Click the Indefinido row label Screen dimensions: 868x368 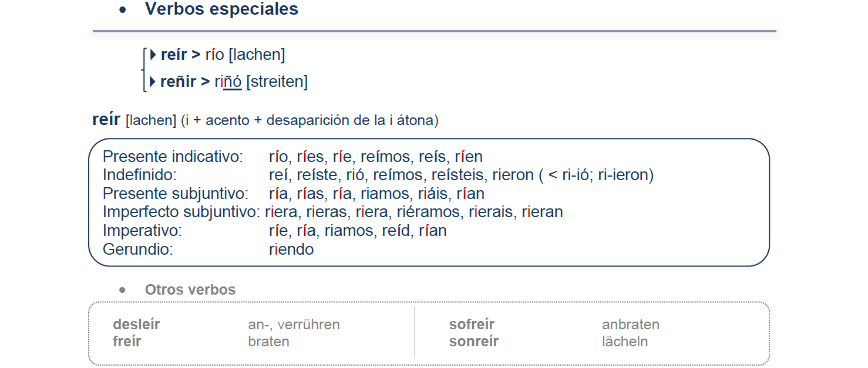coord(140,175)
